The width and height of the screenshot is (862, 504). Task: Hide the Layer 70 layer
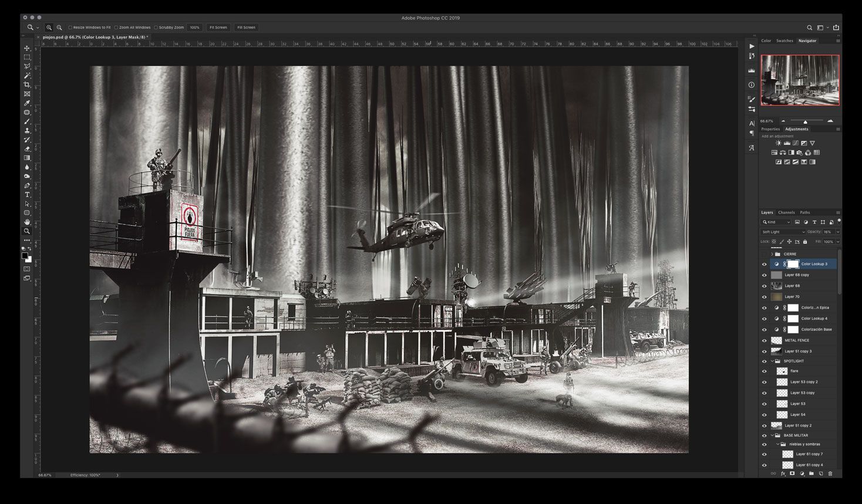(x=765, y=297)
